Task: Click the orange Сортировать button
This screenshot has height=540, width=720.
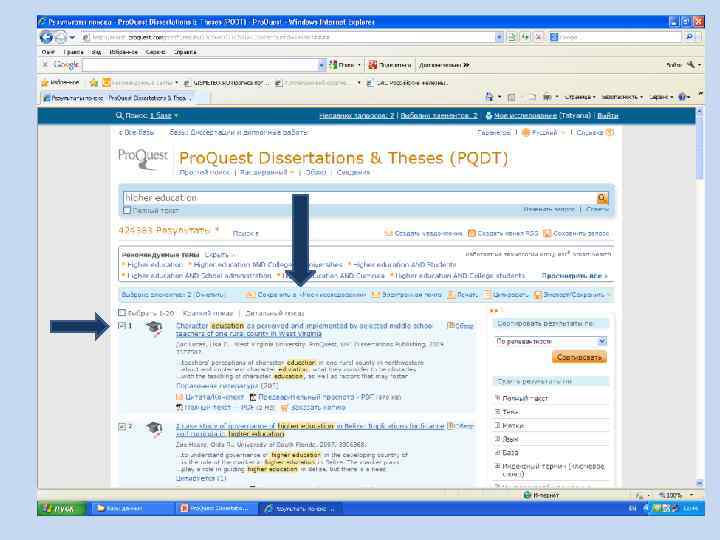Action: point(579,357)
